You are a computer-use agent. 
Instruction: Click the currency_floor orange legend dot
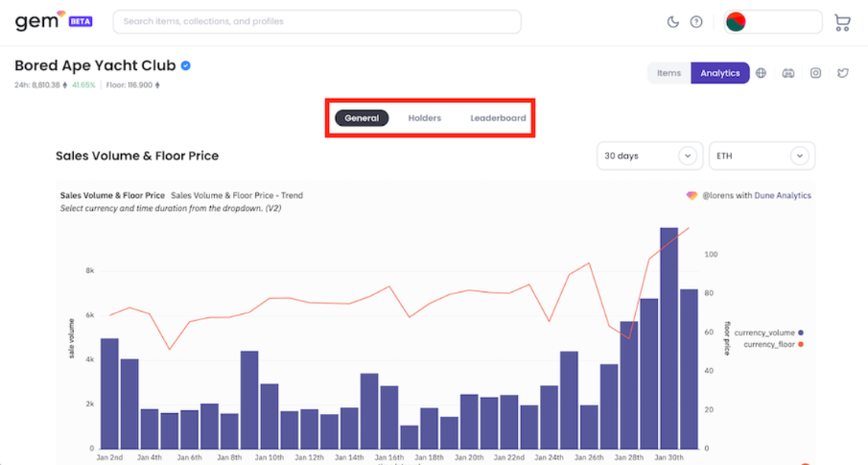801,344
